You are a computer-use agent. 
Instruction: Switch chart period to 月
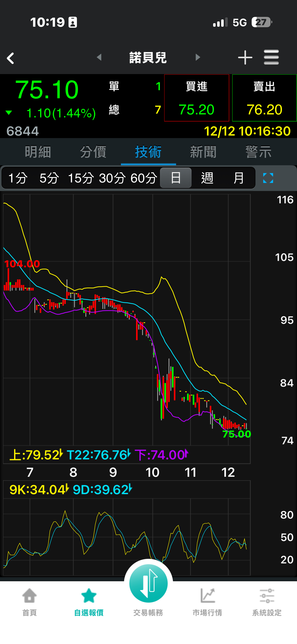pyautogui.click(x=238, y=178)
